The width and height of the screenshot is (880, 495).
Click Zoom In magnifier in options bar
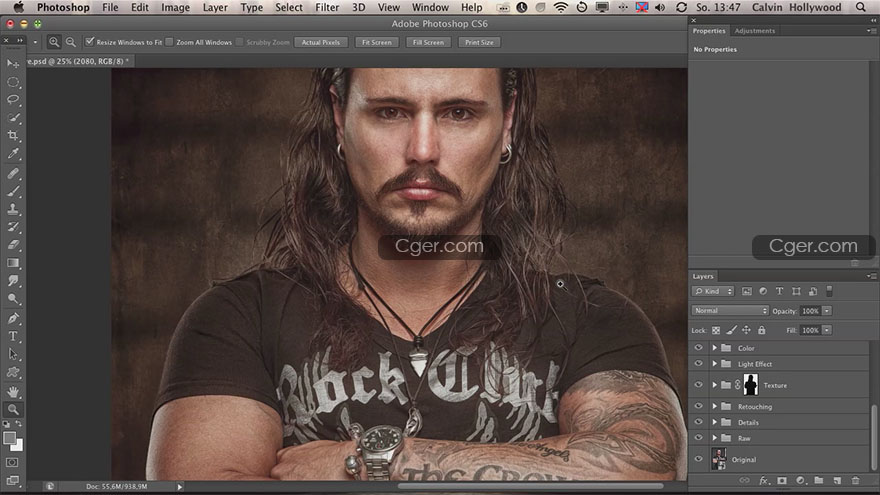pyautogui.click(x=54, y=42)
